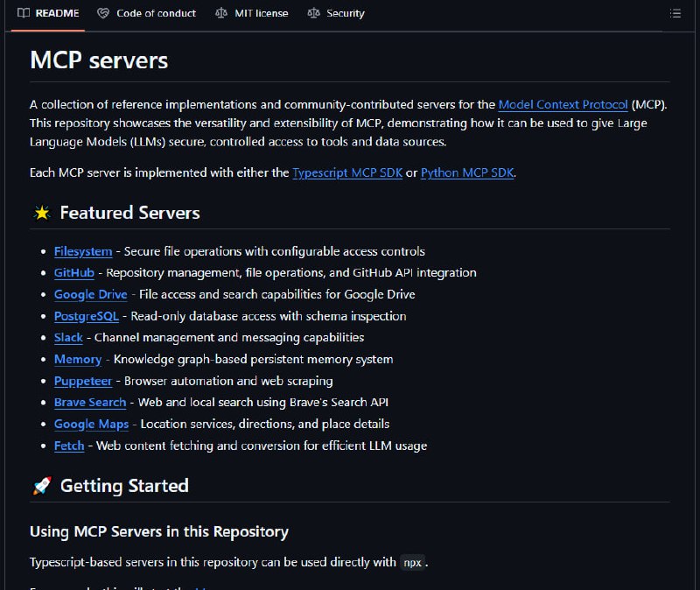Open the Slack server link
Viewport: 700px width, 590px height.
click(68, 338)
